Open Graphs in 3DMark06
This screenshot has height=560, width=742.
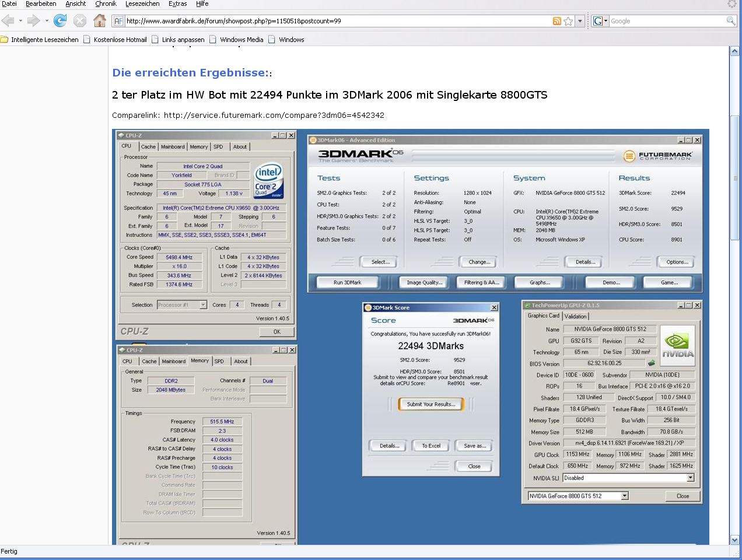[540, 282]
